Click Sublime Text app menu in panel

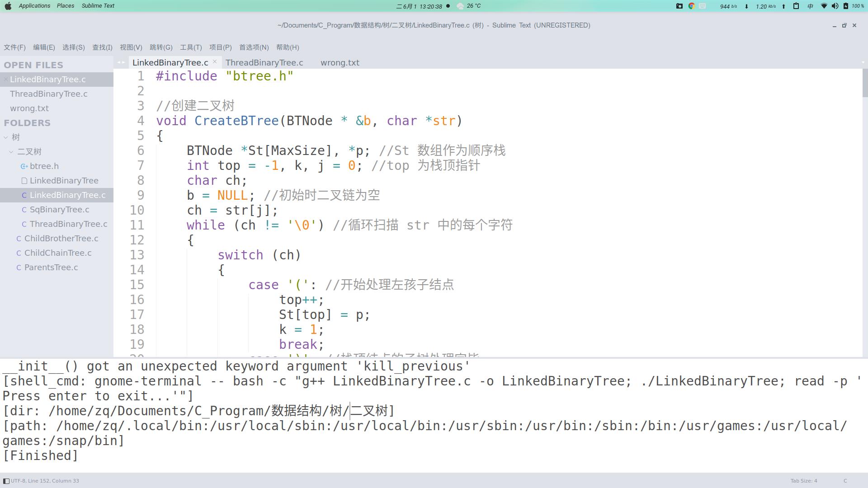pyautogui.click(x=98, y=6)
